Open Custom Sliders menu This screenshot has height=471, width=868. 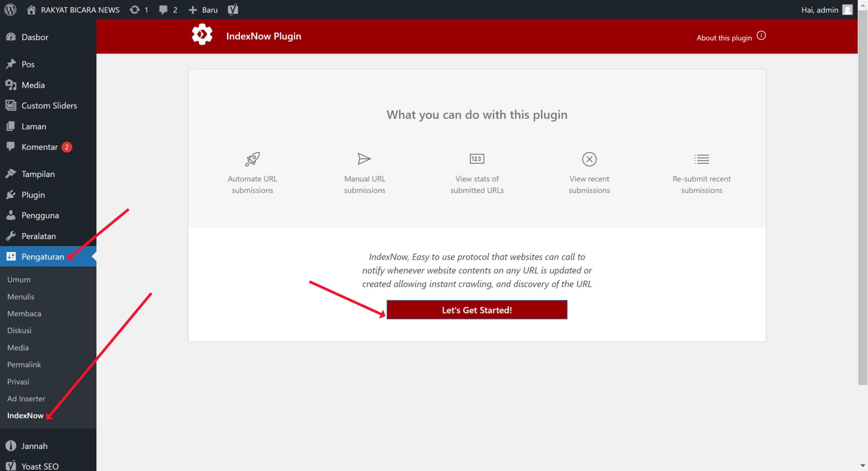coord(48,106)
